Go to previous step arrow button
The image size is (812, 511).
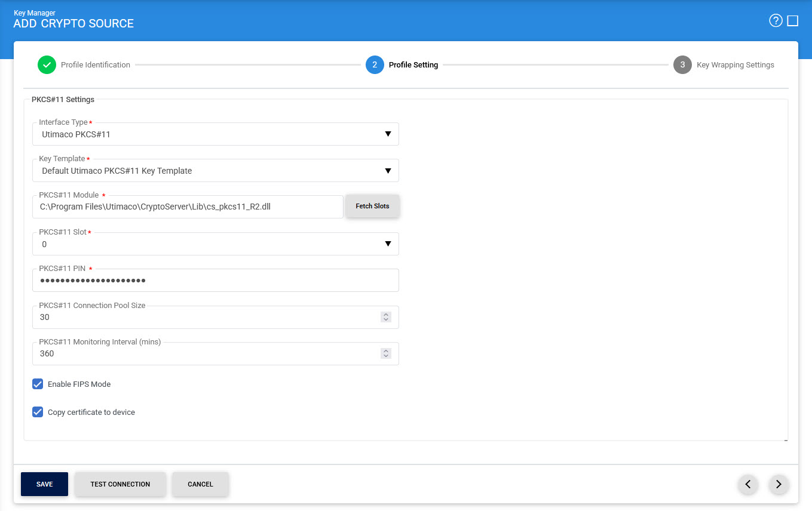pyautogui.click(x=748, y=485)
